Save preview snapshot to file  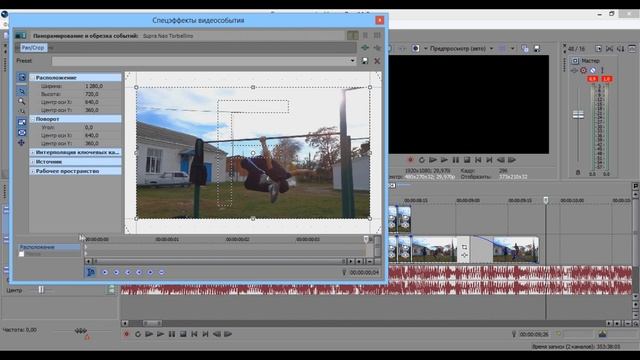point(537,49)
